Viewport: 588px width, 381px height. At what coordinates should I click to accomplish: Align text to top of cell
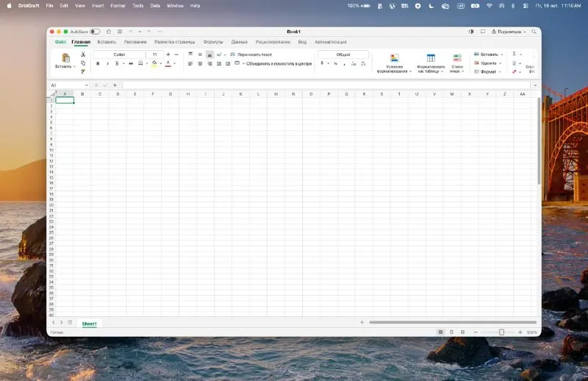(x=190, y=54)
